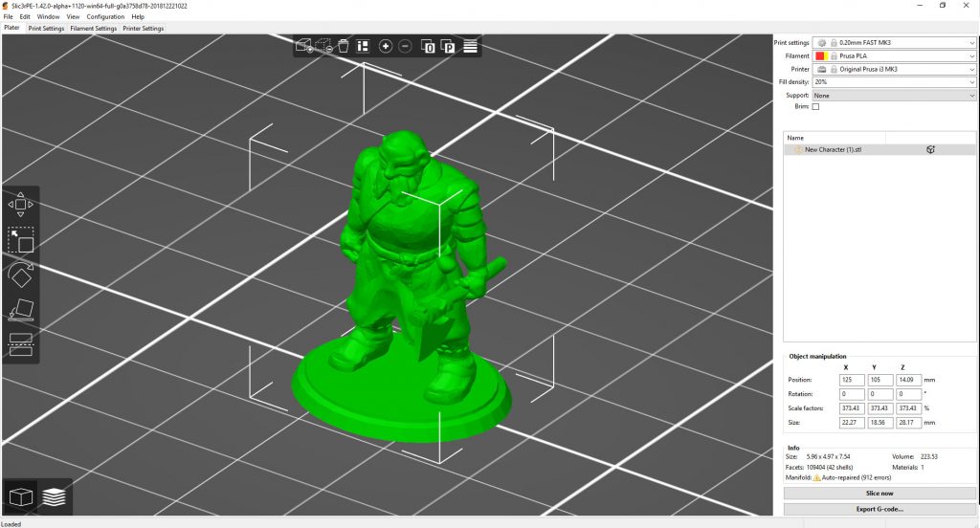The width and height of the screenshot is (980, 528).
Task: Click the Name column header
Action: tap(835, 138)
